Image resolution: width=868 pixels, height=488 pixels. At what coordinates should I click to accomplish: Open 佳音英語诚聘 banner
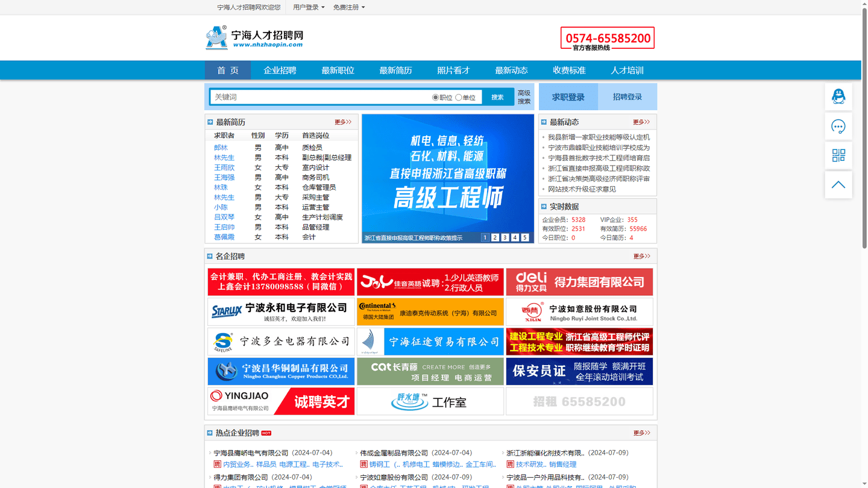[x=430, y=282]
